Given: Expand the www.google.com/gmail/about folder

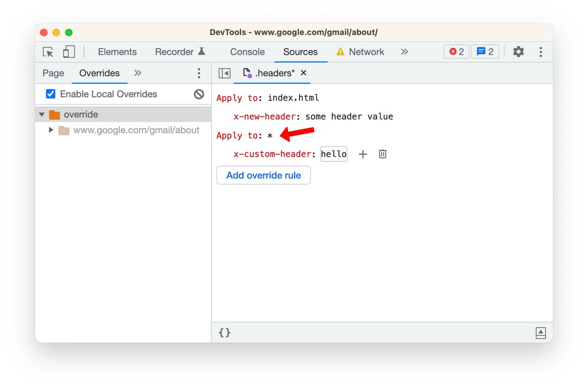Looking at the screenshot, I should click(51, 130).
